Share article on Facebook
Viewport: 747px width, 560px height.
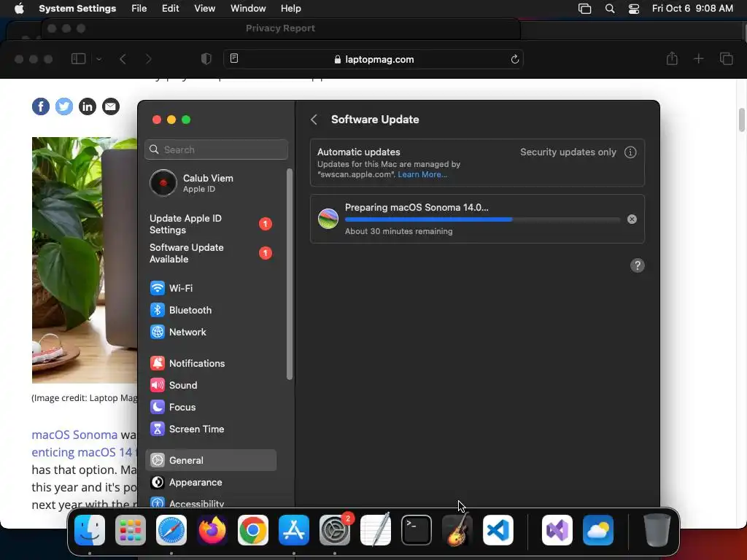[41, 106]
